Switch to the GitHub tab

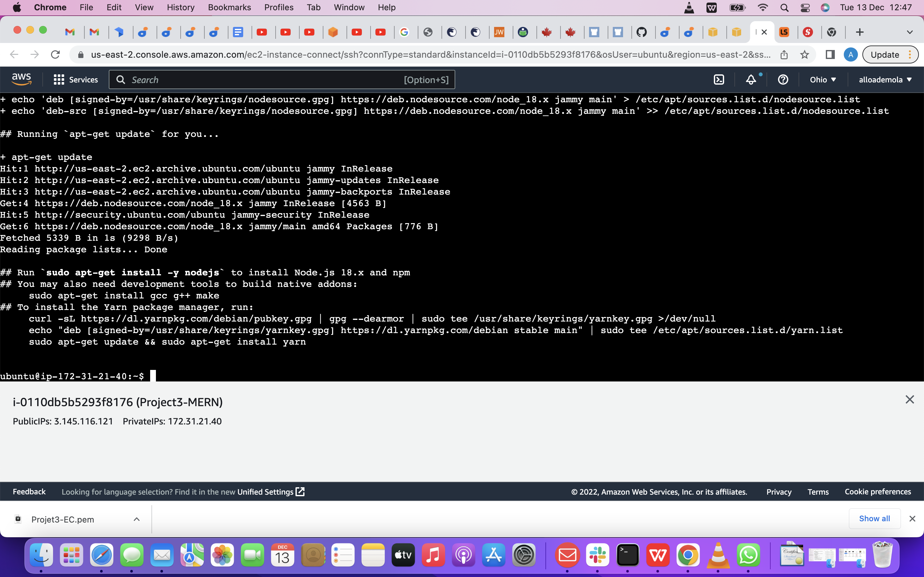click(641, 32)
